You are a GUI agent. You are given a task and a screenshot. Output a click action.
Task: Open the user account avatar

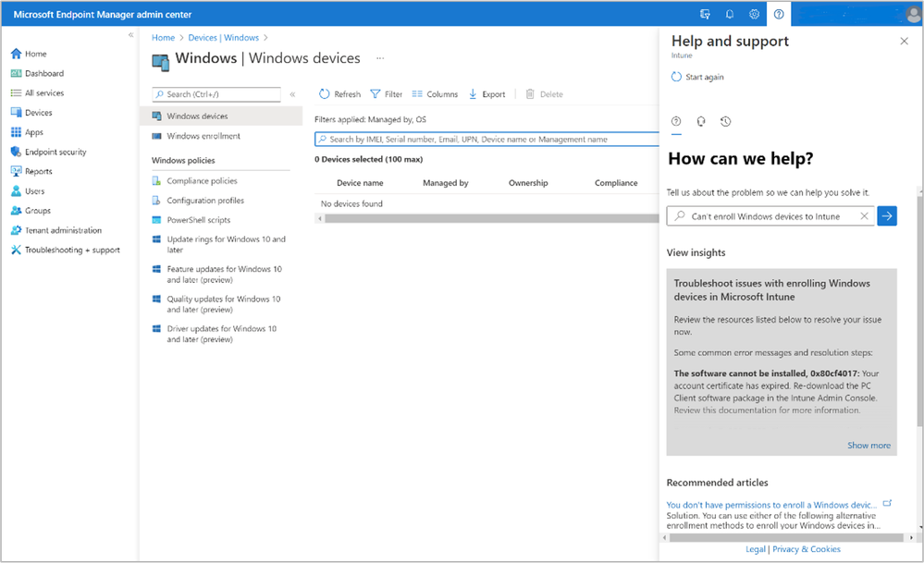coord(913,14)
